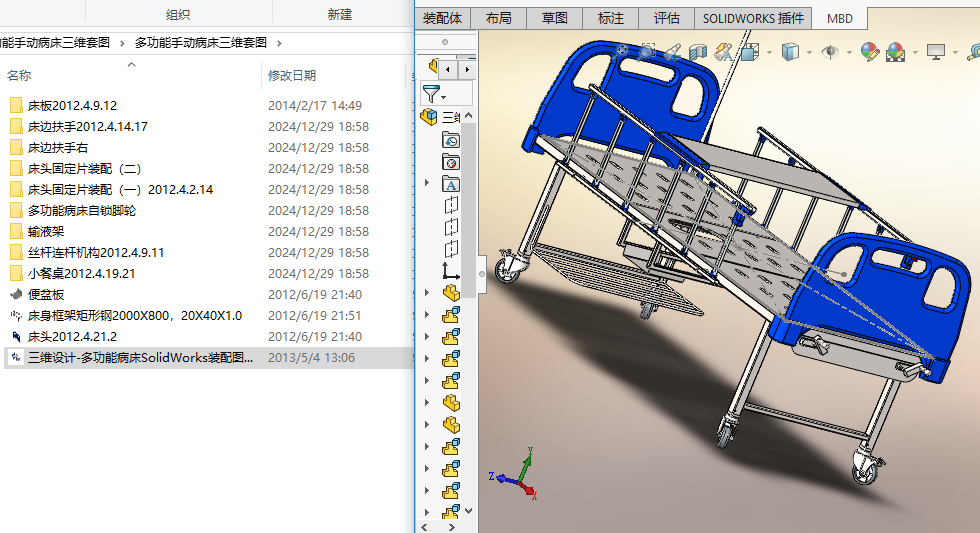Open View Settings dropdown arrow
The height and width of the screenshot is (533, 980).
(x=955, y=52)
